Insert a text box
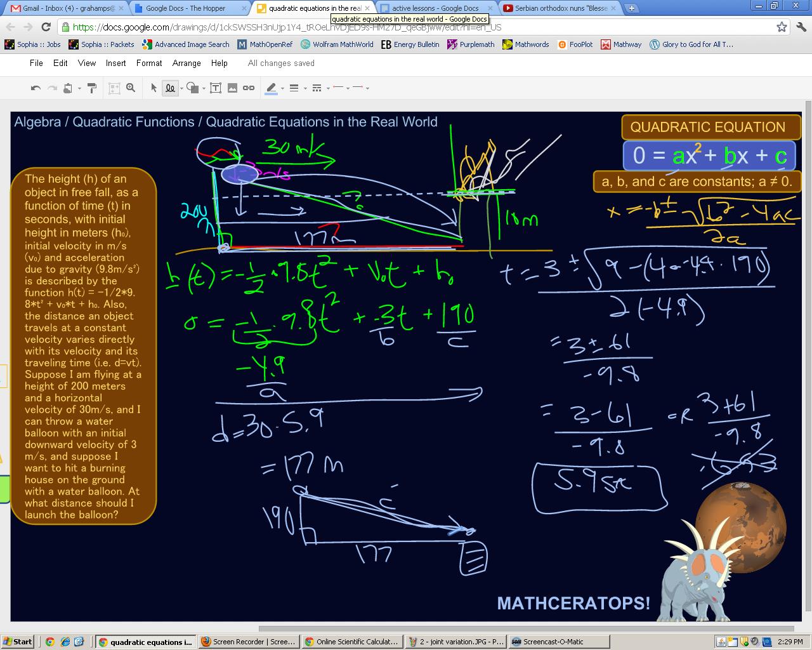Image resolution: width=812 pixels, height=650 pixels. click(x=216, y=88)
